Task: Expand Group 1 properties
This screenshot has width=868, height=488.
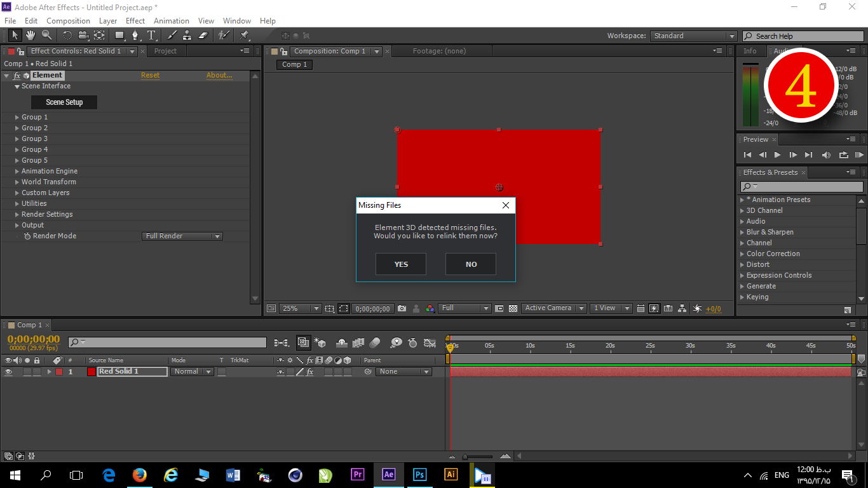Action: [x=17, y=117]
